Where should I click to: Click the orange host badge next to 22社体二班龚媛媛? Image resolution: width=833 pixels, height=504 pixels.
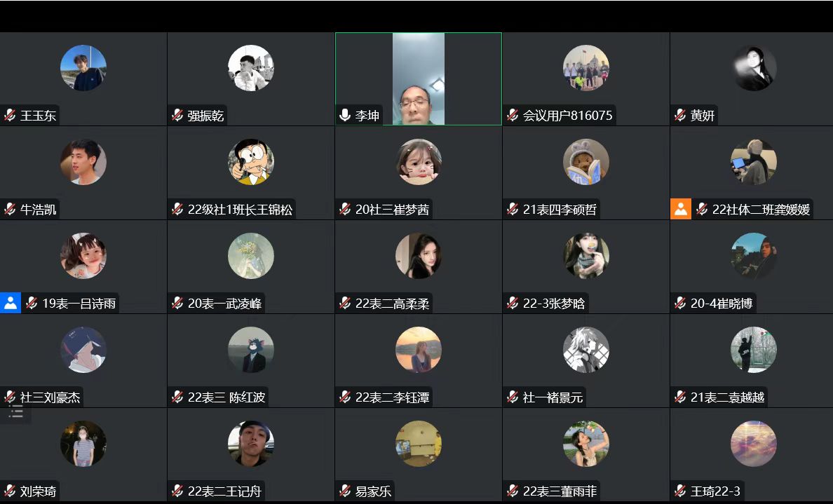click(x=681, y=210)
